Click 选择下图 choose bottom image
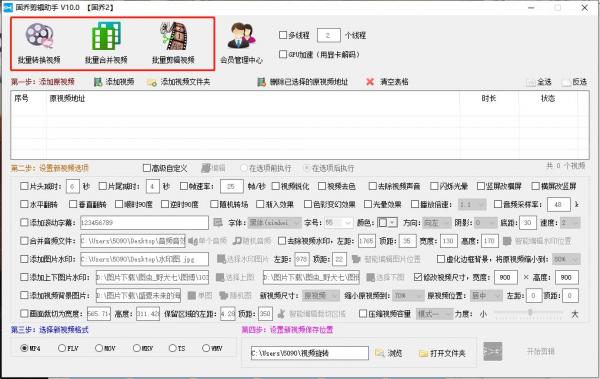The width and height of the screenshot is (600, 379). pyautogui.click(x=386, y=277)
